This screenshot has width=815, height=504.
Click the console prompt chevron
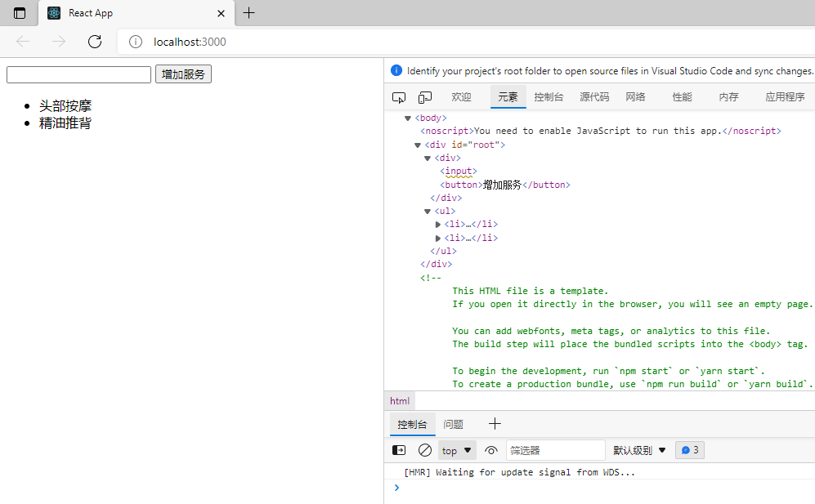(x=396, y=488)
